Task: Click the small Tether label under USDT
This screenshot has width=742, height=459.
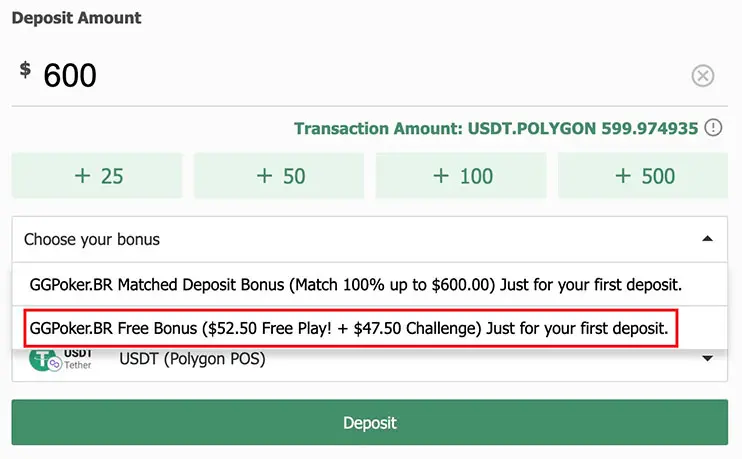Action: [78, 365]
